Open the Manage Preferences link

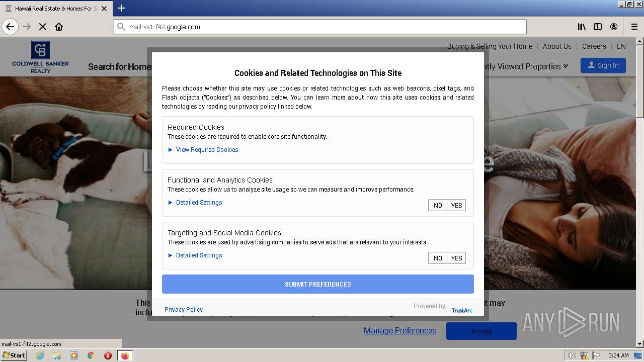(x=400, y=330)
